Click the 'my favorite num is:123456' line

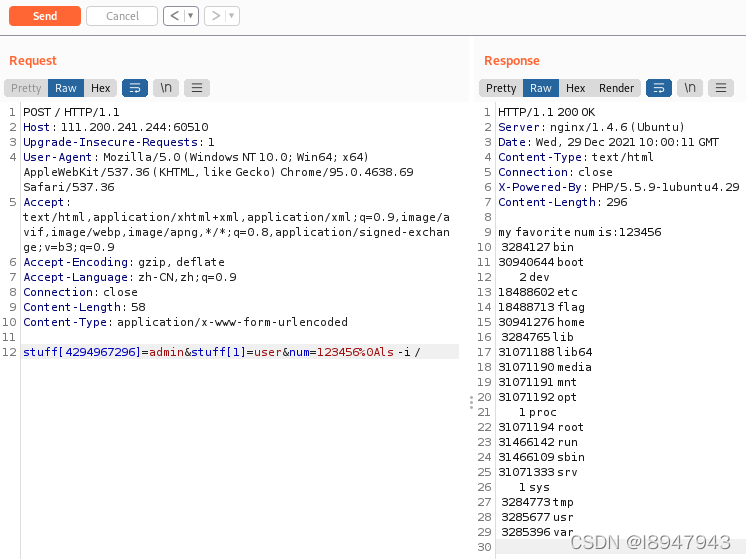click(579, 232)
